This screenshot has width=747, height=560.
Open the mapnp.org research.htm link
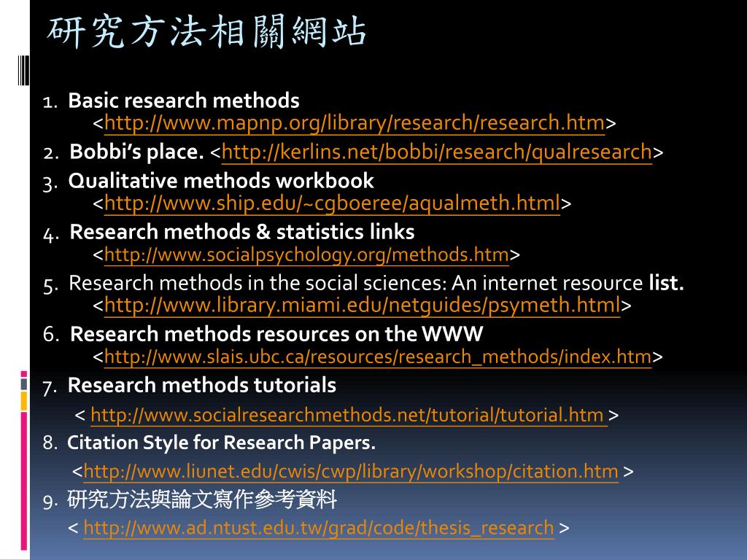coord(355,123)
